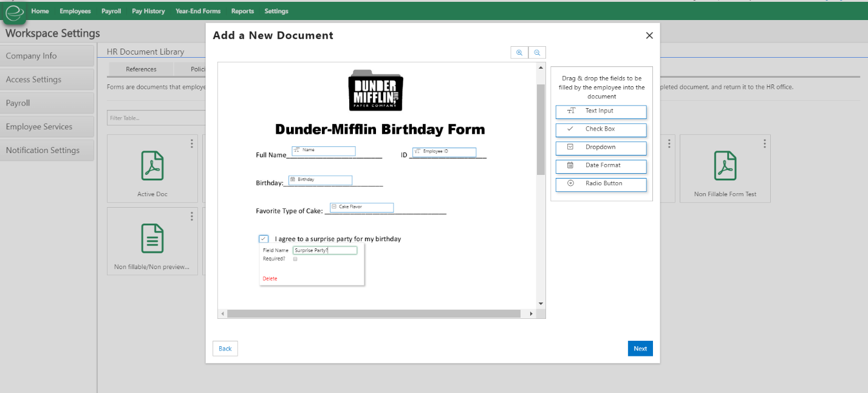Go back to the previous step

225,349
